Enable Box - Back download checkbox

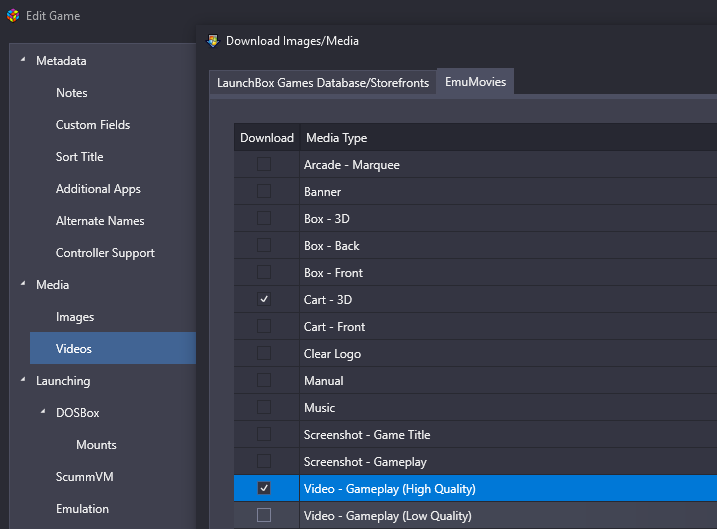[x=264, y=245]
